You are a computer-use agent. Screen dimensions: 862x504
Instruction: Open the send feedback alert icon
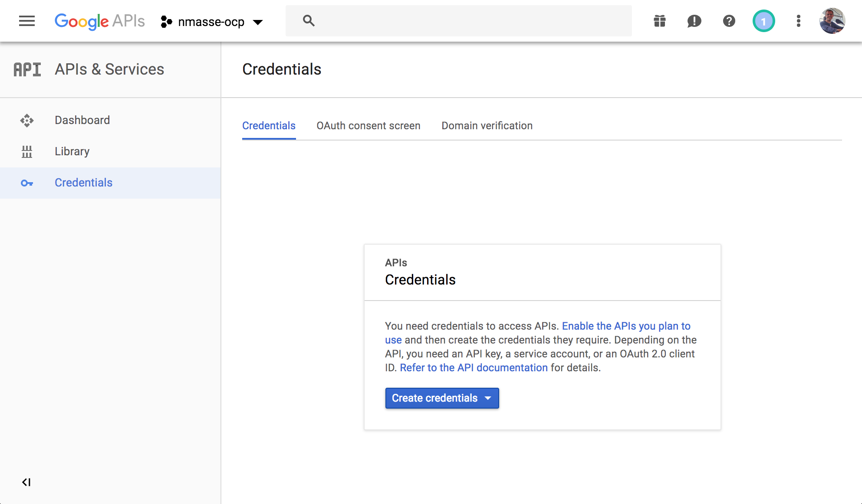(x=694, y=21)
